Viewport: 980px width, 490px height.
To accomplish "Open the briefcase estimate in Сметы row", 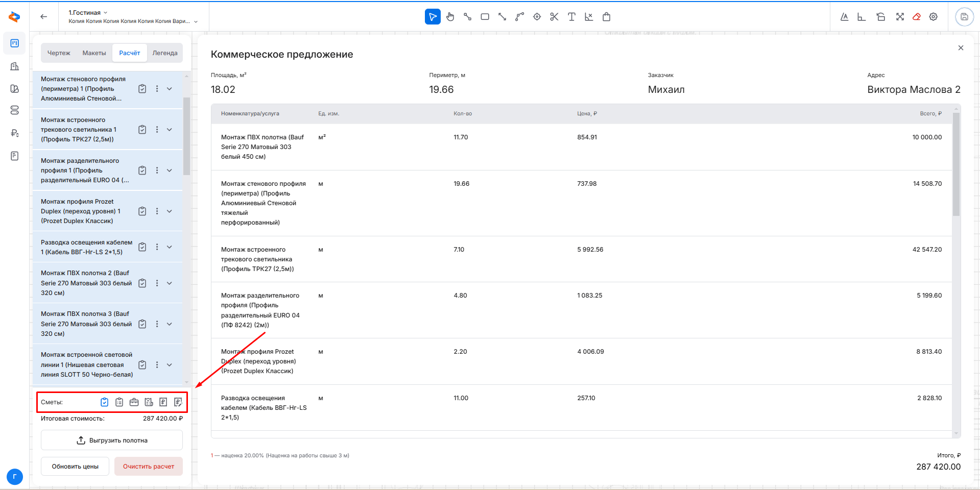I will 134,402.
